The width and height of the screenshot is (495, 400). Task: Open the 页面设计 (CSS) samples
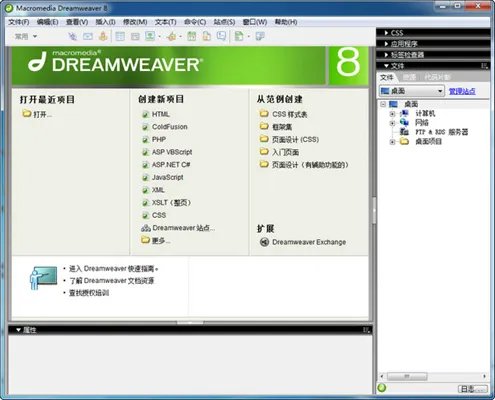[289, 140]
